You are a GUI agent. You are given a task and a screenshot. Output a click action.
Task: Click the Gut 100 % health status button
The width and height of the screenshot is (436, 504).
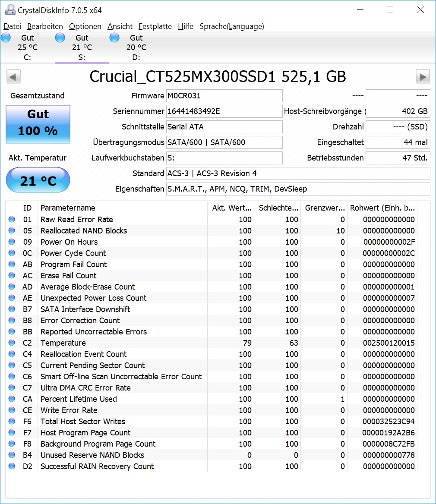click(x=38, y=124)
